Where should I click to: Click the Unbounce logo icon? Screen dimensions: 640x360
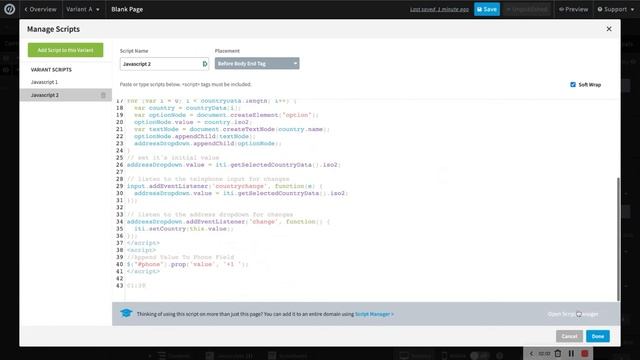pyautogui.click(x=9, y=9)
